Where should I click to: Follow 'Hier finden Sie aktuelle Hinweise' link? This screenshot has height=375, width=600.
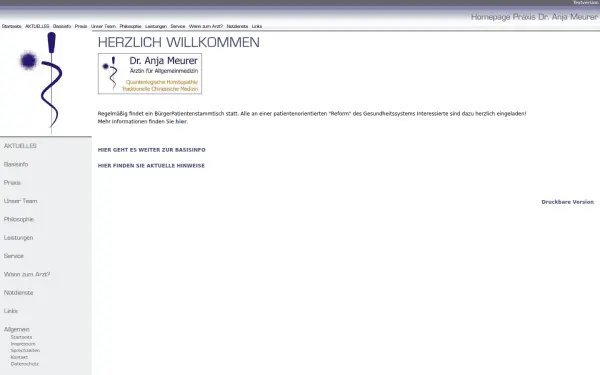151,166
